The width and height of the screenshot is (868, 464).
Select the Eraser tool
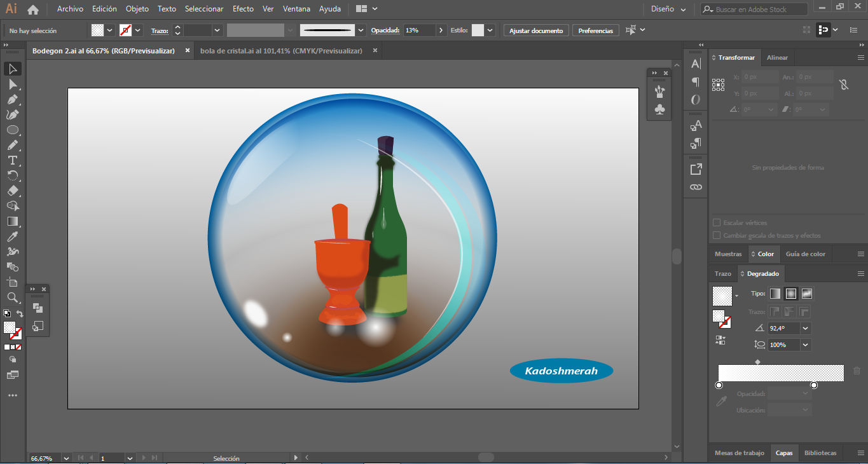(12, 191)
